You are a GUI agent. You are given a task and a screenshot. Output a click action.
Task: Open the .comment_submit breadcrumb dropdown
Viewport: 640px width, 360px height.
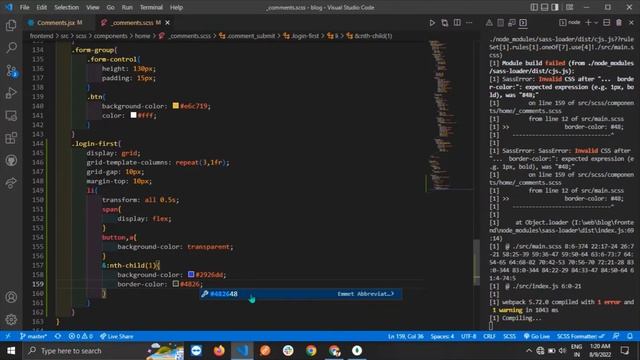tap(247, 36)
